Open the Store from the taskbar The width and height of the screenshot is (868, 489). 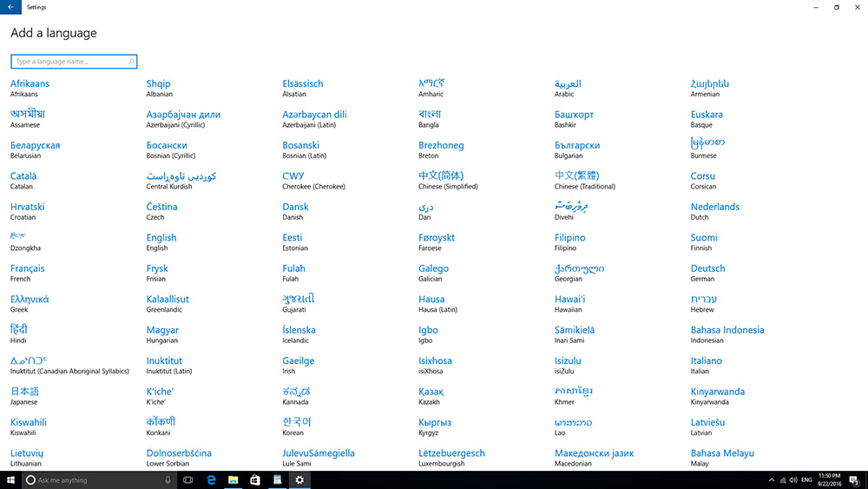(x=255, y=479)
